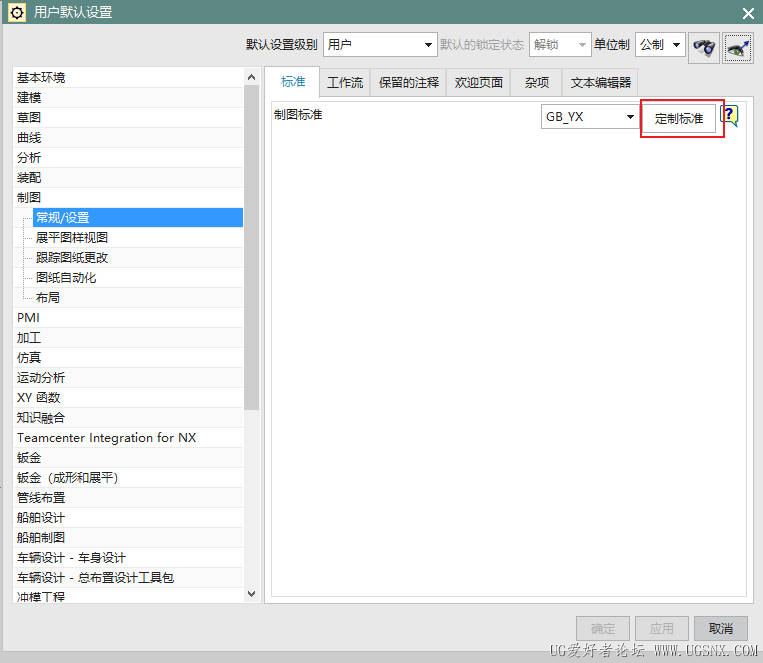Select 车辆设计 - 总布置设计工具包 item
Screen dimensions: 763x663
[x=128, y=577]
